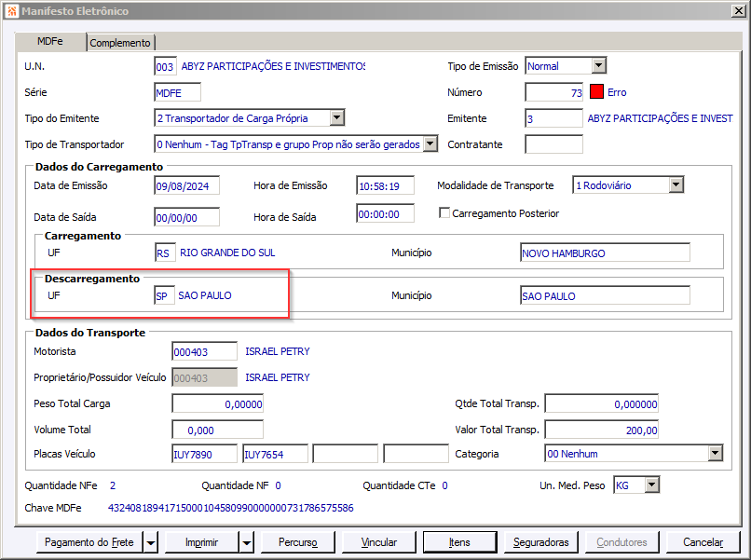Click the Seguradoras button
751x560 pixels.
pos(540,542)
